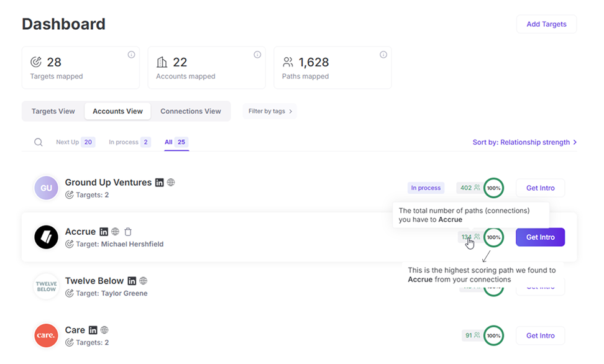Click the Care company avatar
Image resolution: width=604 pixels, height=364 pixels.
click(x=45, y=335)
